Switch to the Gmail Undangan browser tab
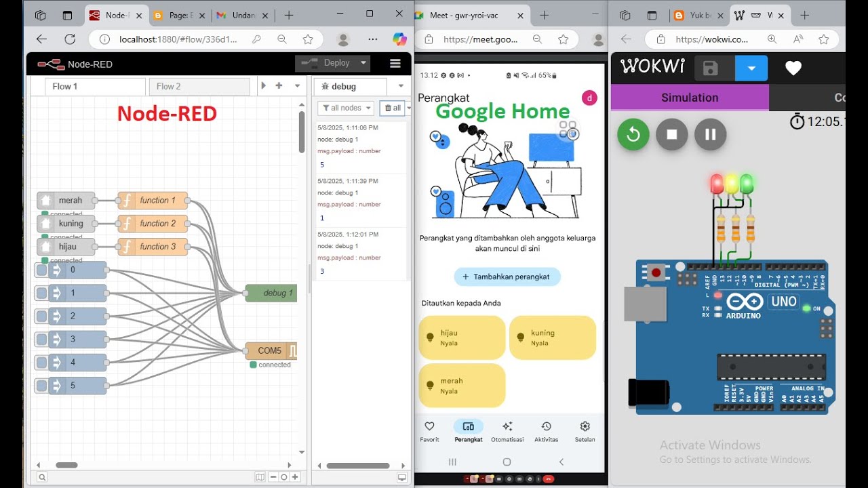This screenshot has width=868, height=488. [x=242, y=15]
